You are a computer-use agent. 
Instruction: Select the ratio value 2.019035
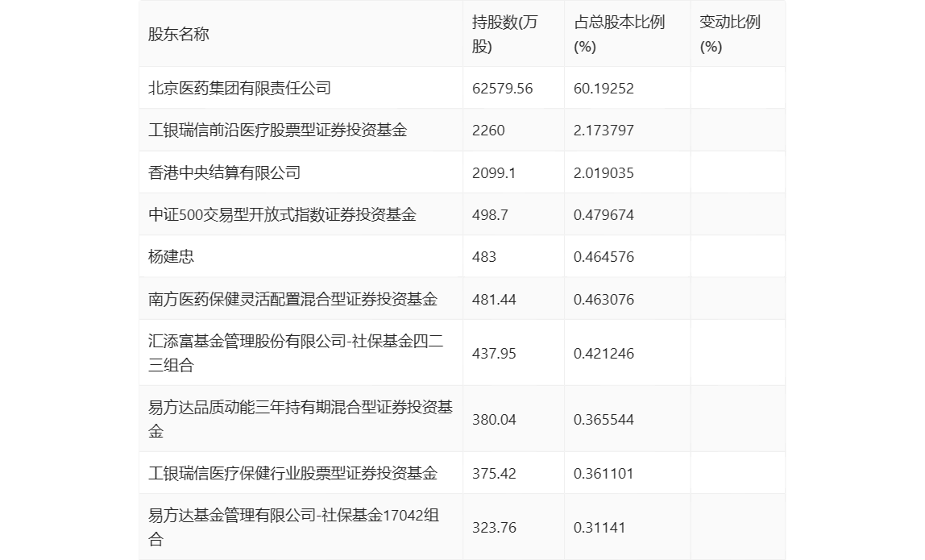604,173
